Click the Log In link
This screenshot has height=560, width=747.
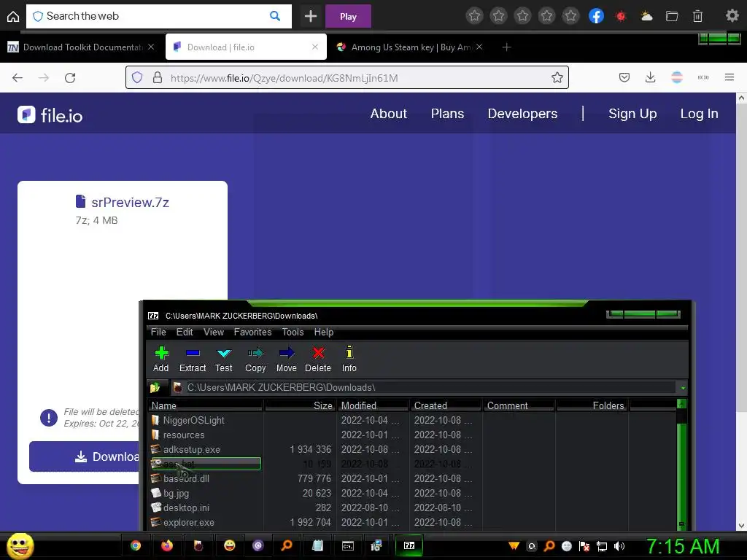click(x=699, y=113)
